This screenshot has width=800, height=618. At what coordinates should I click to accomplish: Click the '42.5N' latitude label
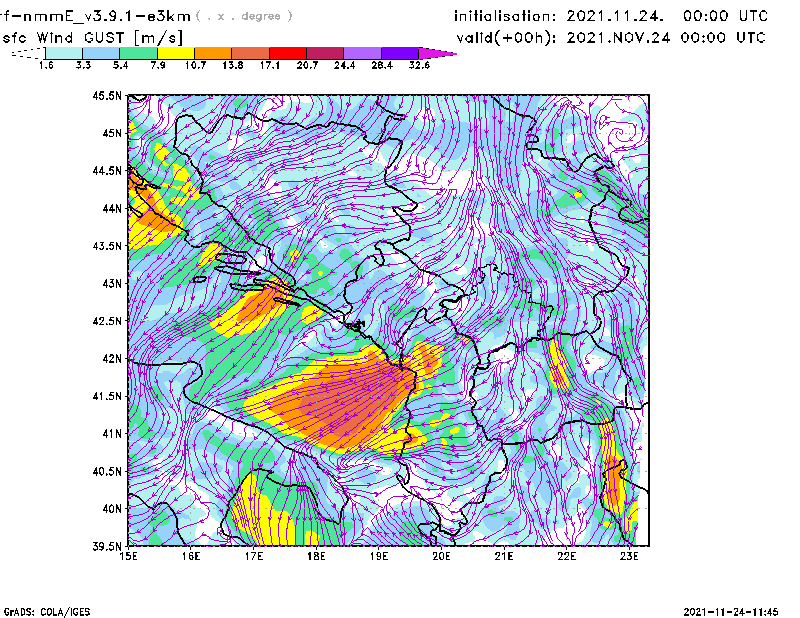[107, 321]
